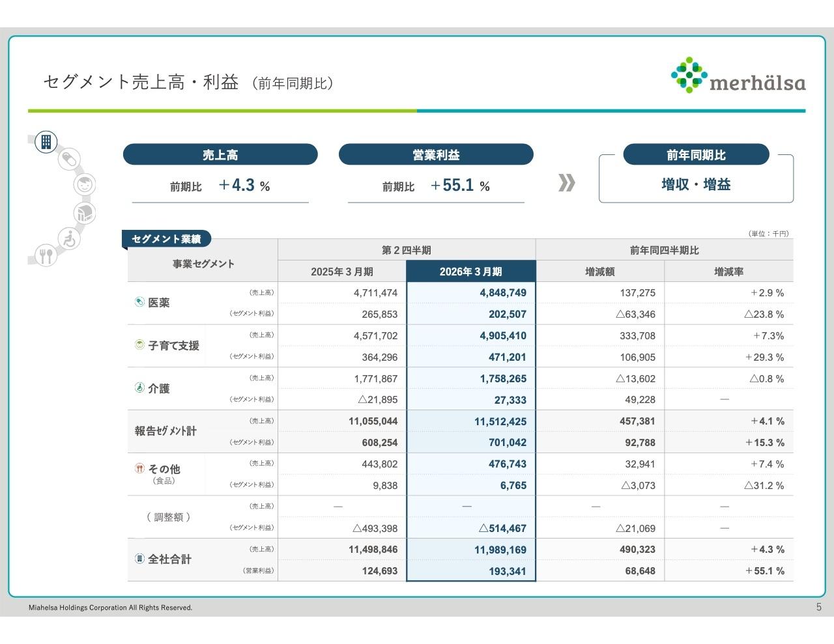
Task: Click the green segment of the divider bar
Action: click(x=222, y=110)
